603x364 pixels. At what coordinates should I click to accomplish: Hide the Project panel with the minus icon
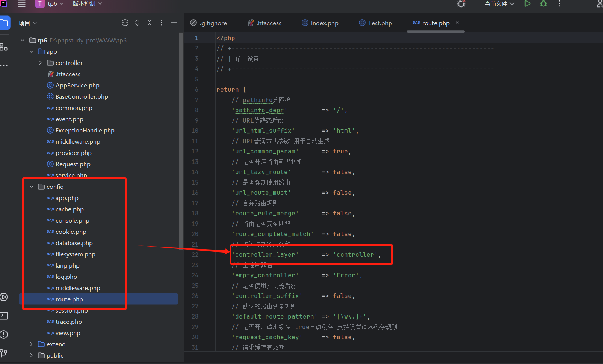coord(174,23)
